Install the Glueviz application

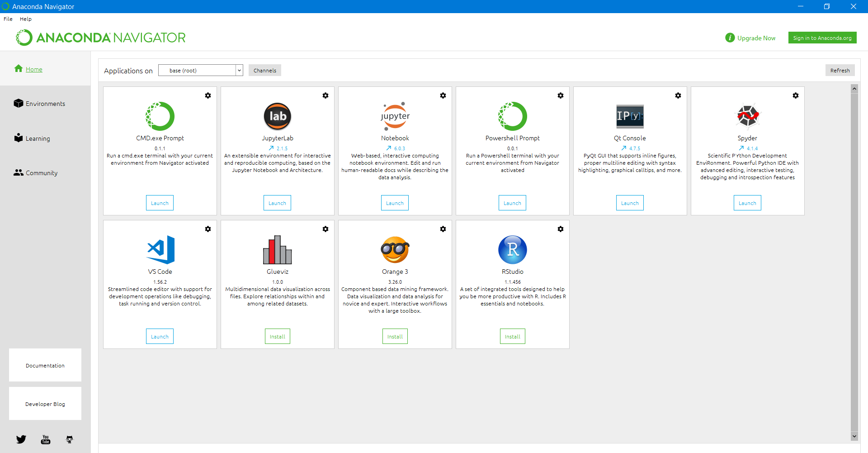[277, 337]
